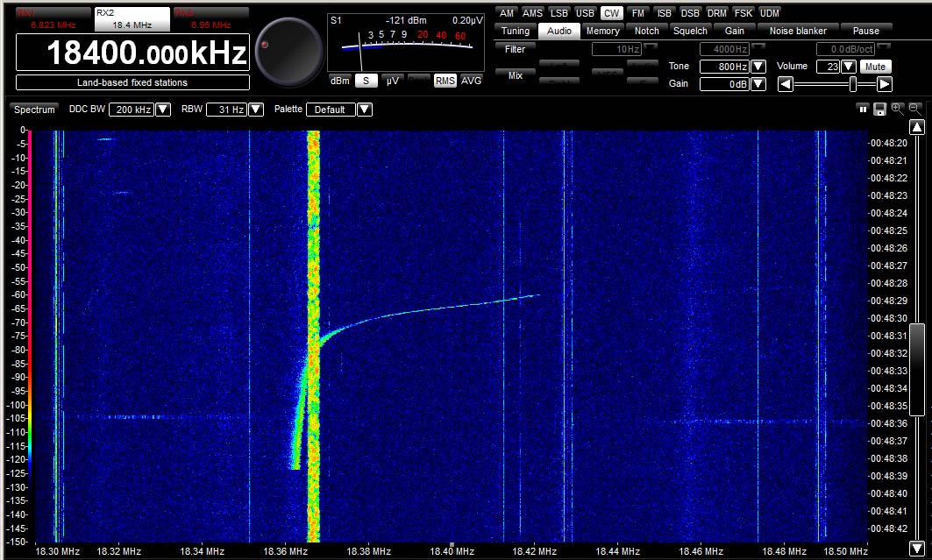
Task: Switch to receiver RX2 at 18.4 MHz
Action: point(132,19)
